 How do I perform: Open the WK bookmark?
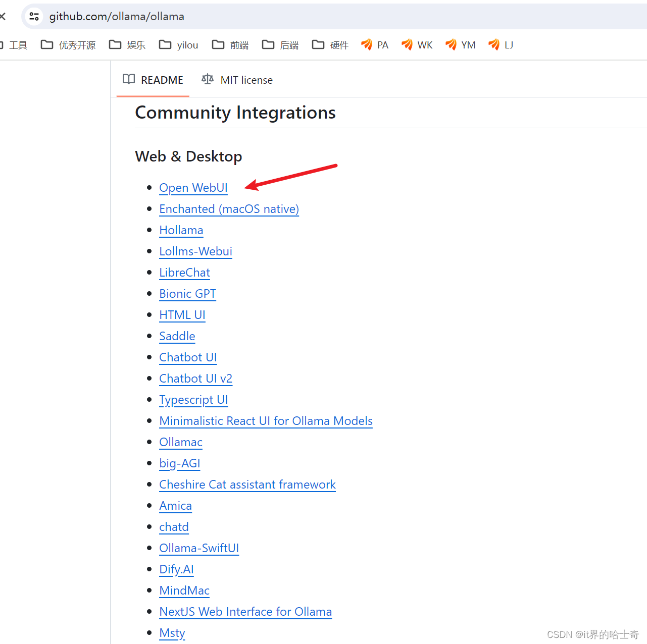pyautogui.click(x=417, y=45)
